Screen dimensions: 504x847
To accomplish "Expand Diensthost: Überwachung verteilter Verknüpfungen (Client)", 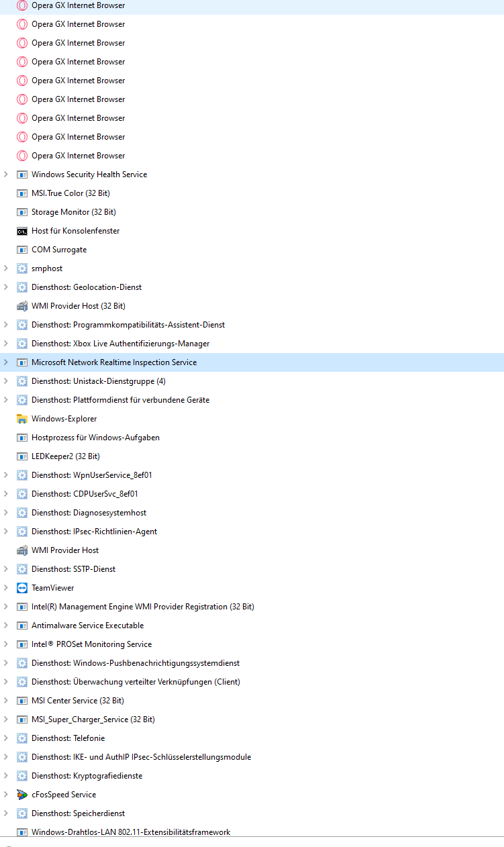I will (6, 682).
